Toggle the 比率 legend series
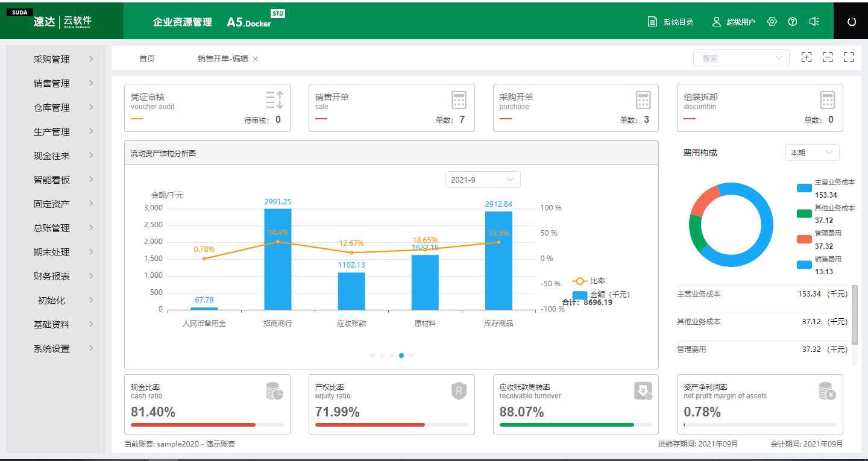This screenshot has width=868, height=461. click(x=589, y=281)
